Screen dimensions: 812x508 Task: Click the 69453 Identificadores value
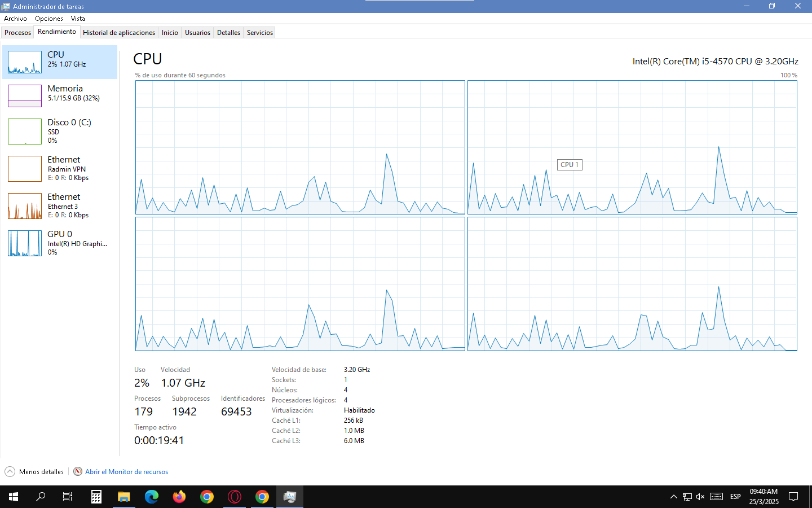coord(236,411)
